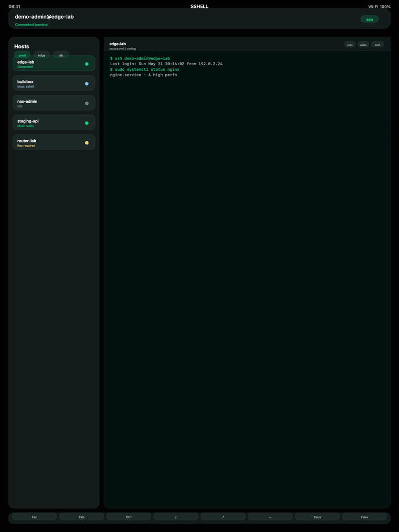Open the edge-lab host entry
This screenshot has width=399, height=532.
tap(54, 64)
